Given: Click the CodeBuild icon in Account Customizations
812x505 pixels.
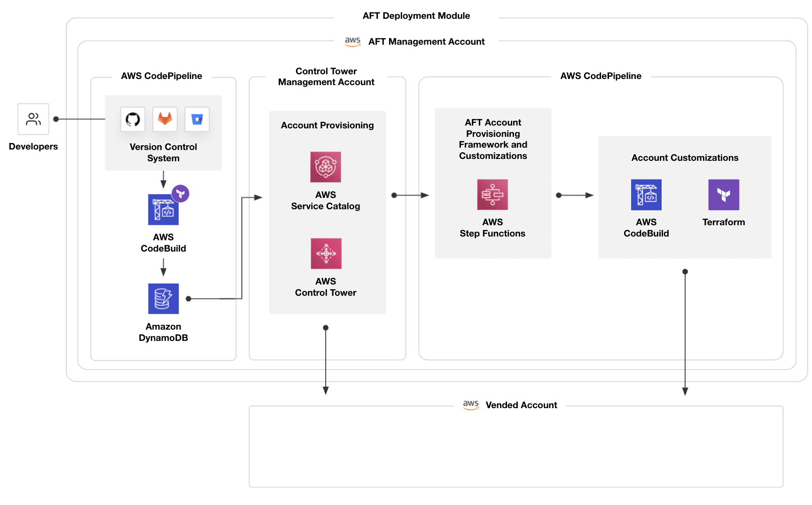Looking at the screenshot, I should tap(646, 195).
